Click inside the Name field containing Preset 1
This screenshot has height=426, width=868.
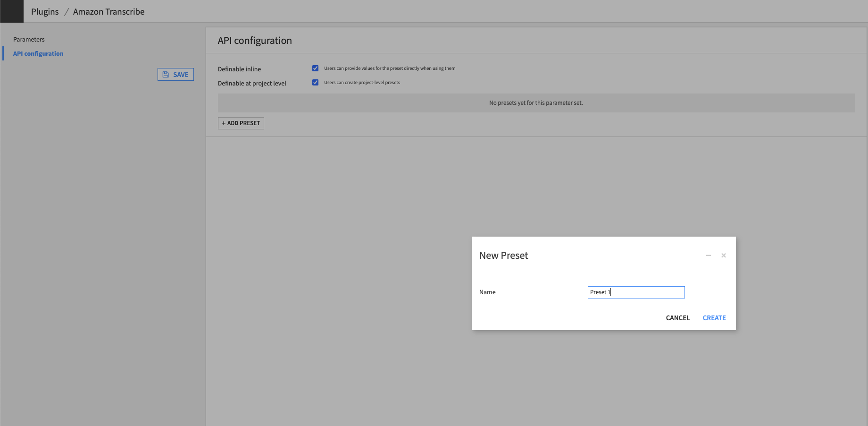[636, 292]
